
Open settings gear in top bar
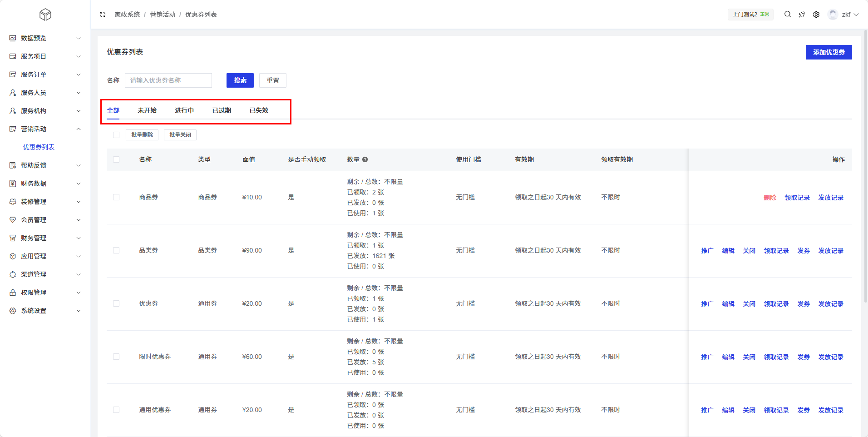pyautogui.click(x=816, y=15)
